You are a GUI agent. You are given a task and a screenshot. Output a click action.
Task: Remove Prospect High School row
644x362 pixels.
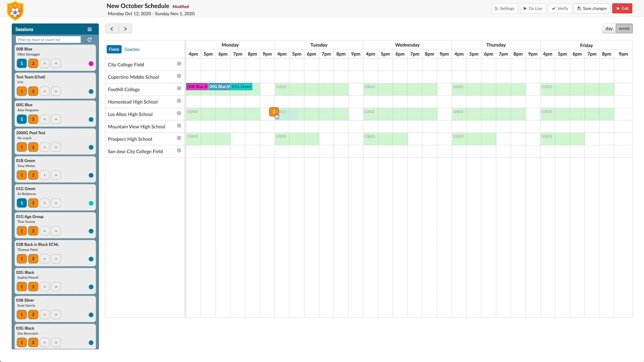179,138
